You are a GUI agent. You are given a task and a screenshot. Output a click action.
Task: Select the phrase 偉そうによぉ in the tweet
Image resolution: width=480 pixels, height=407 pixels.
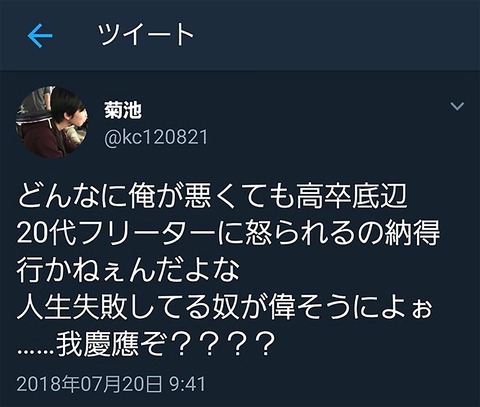coord(350,306)
